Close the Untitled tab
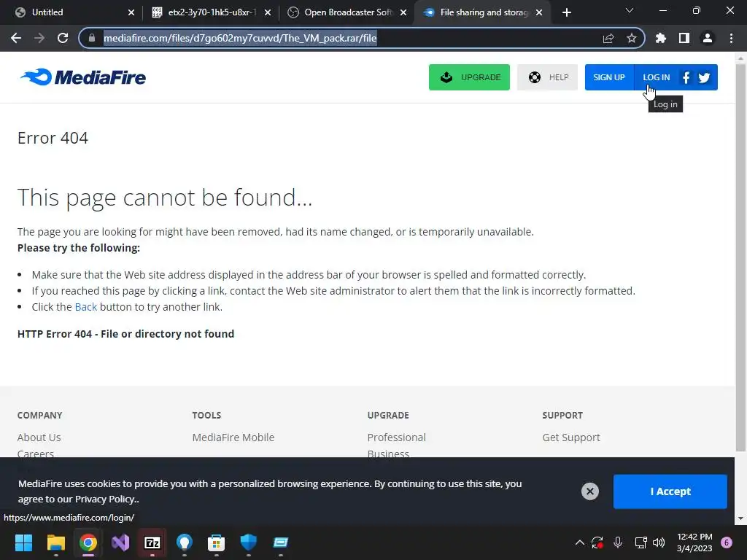 pos(131,12)
